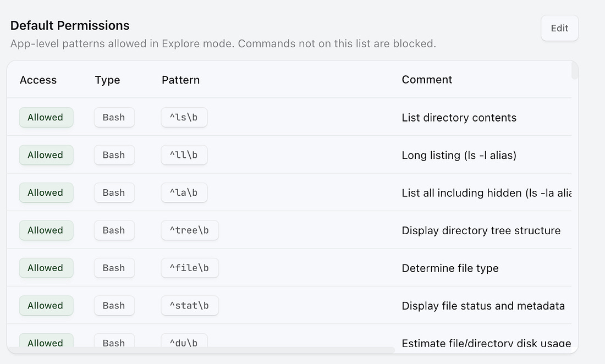The width and height of the screenshot is (605, 364).
Task: Select the ^ls\b pattern chip
Action: (184, 117)
